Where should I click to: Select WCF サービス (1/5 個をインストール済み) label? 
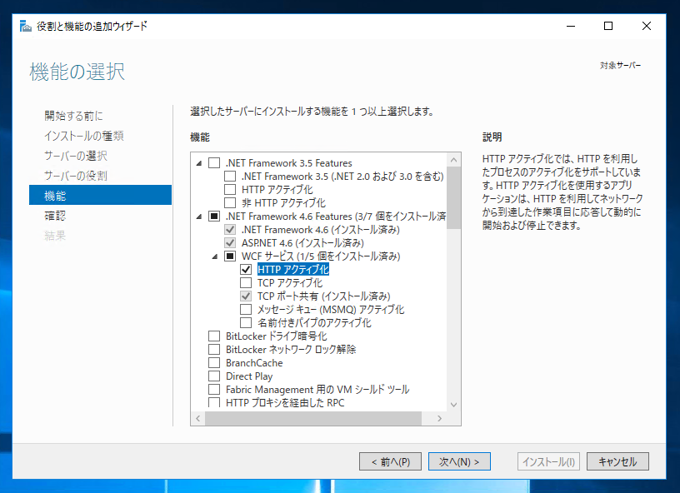point(320,256)
